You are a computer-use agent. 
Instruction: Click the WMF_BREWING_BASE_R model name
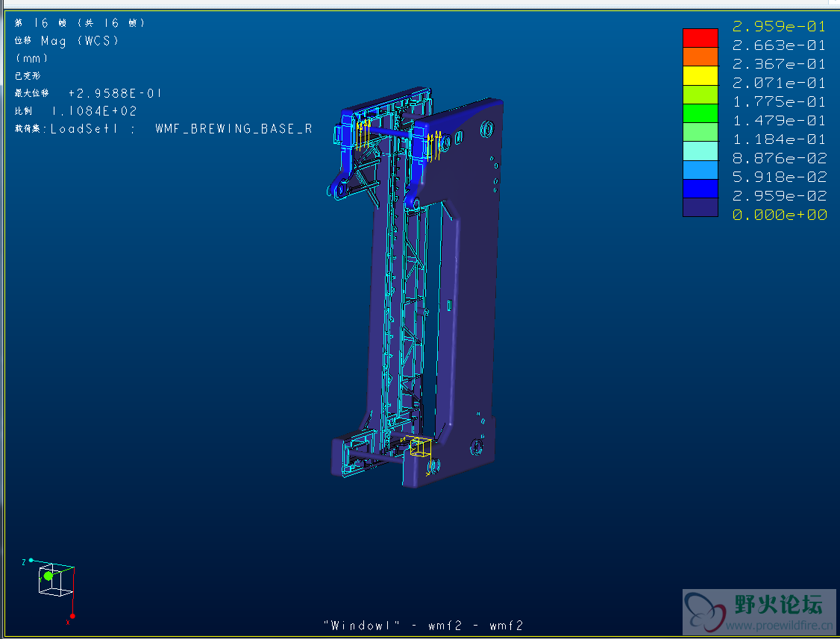click(234, 128)
